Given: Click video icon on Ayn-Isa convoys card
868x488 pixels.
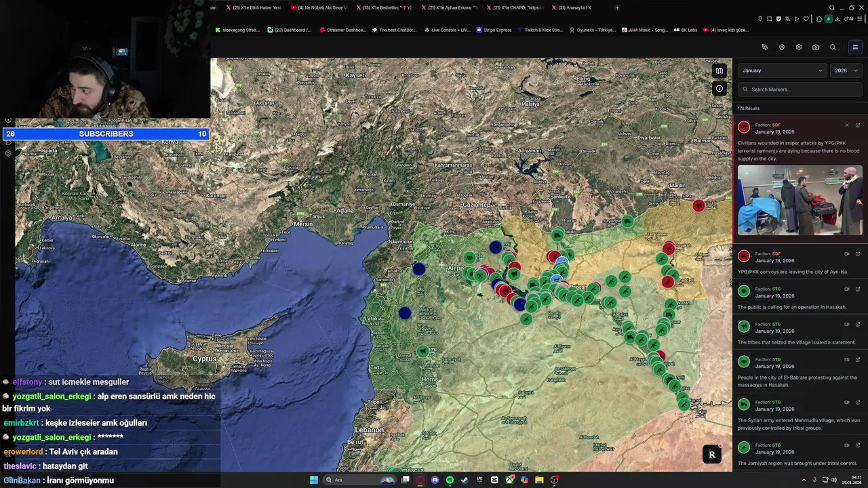Looking at the screenshot, I should [x=846, y=254].
